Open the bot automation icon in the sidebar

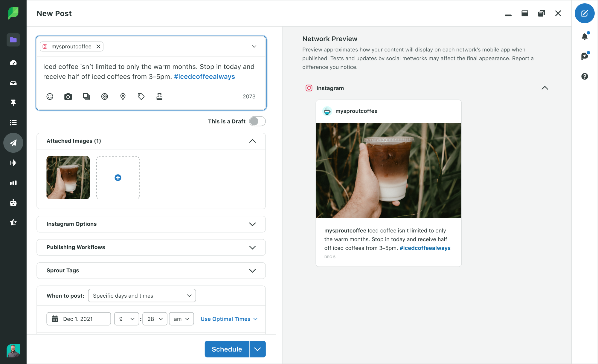click(x=13, y=203)
